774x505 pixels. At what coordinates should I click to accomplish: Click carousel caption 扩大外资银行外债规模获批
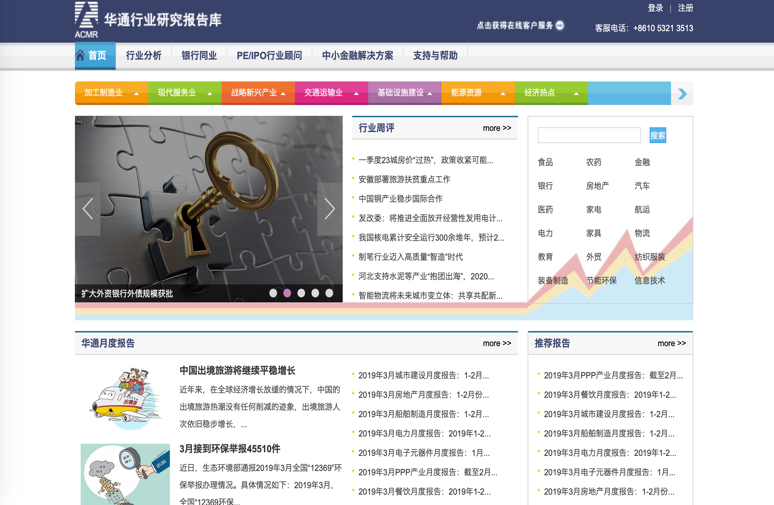click(x=127, y=294)
